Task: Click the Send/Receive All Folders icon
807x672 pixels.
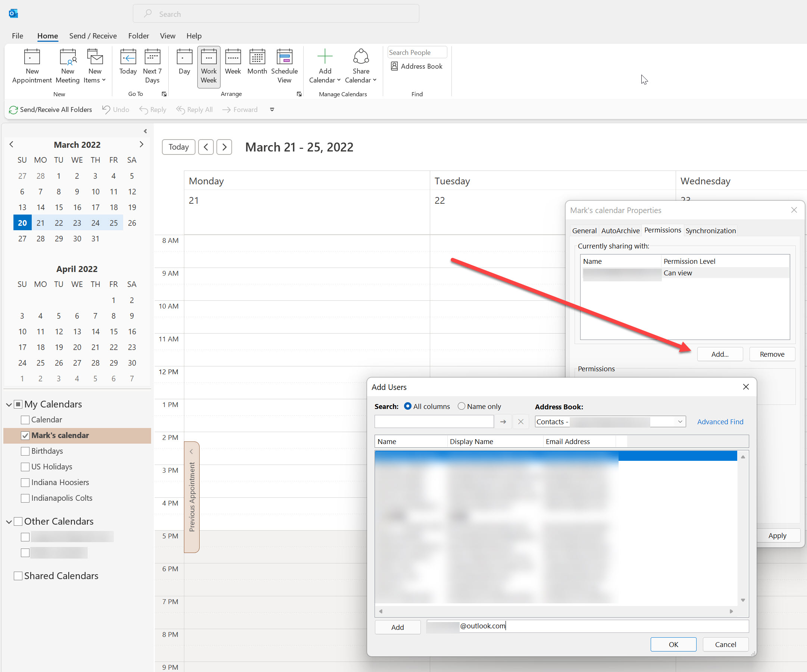Action: point(12,109)
